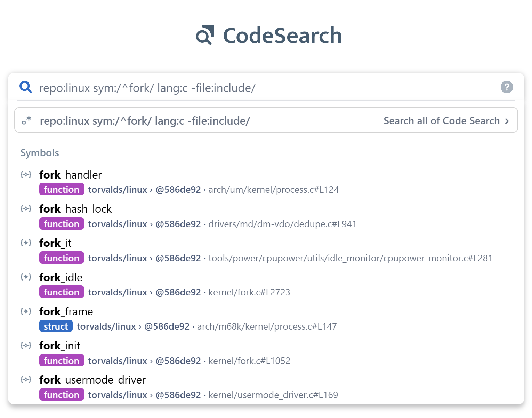The width and height of the screenshot is (532, 418).
Task: Open the fork_frame struct result
Action: (x=66, y=311)
